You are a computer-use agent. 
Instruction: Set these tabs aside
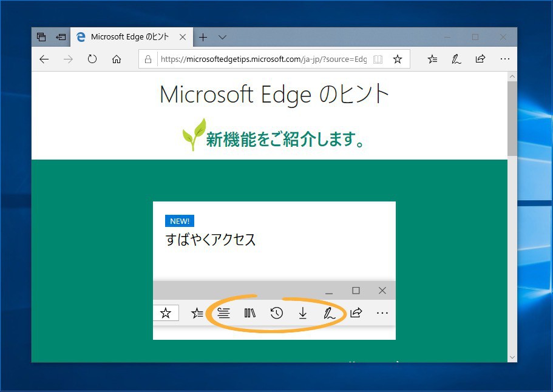(61, 37)
